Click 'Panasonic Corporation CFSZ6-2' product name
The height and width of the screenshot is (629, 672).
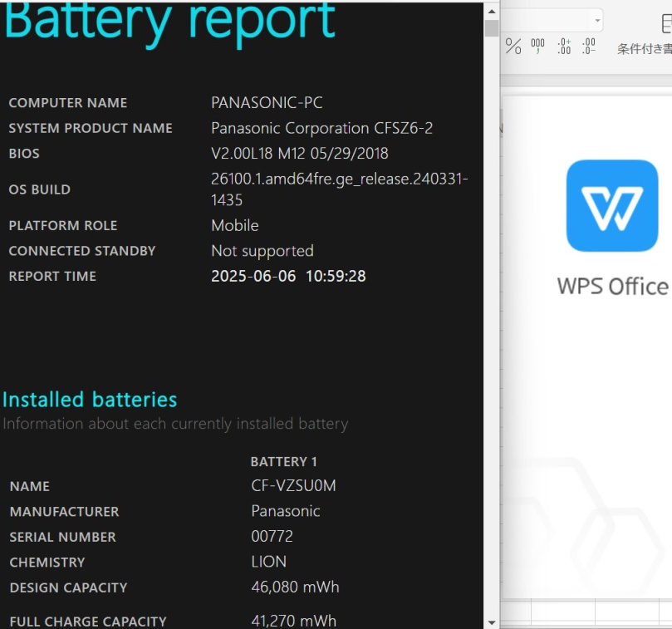[x=321, y=128]
